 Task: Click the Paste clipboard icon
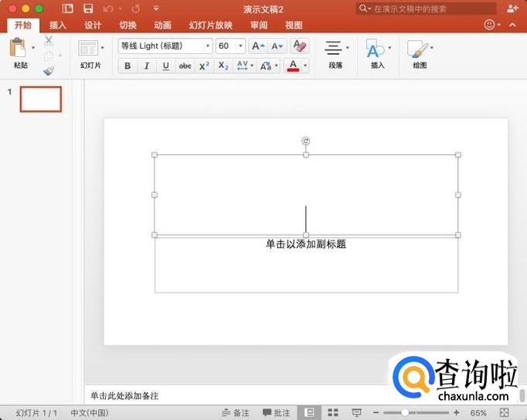tap(18, 48)
